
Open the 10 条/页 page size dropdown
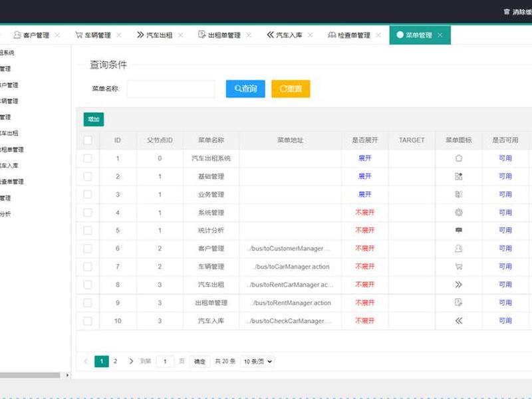[257, 361]
